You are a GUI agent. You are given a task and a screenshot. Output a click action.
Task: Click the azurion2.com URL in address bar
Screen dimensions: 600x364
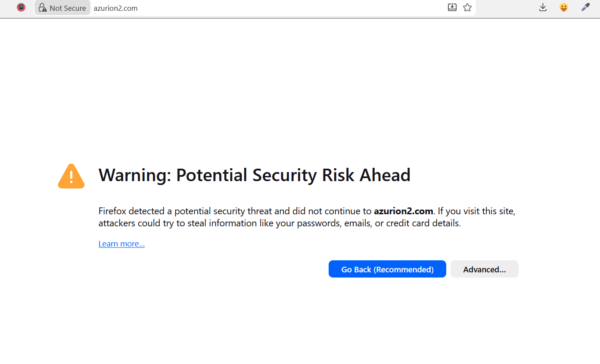pyautogui.click(x=115, y=8)
